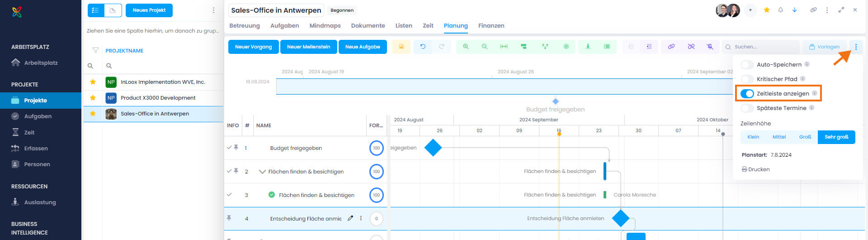Open the Product X3000 Development project
Viewport: 868px width, 240px height.
point(158,98)
